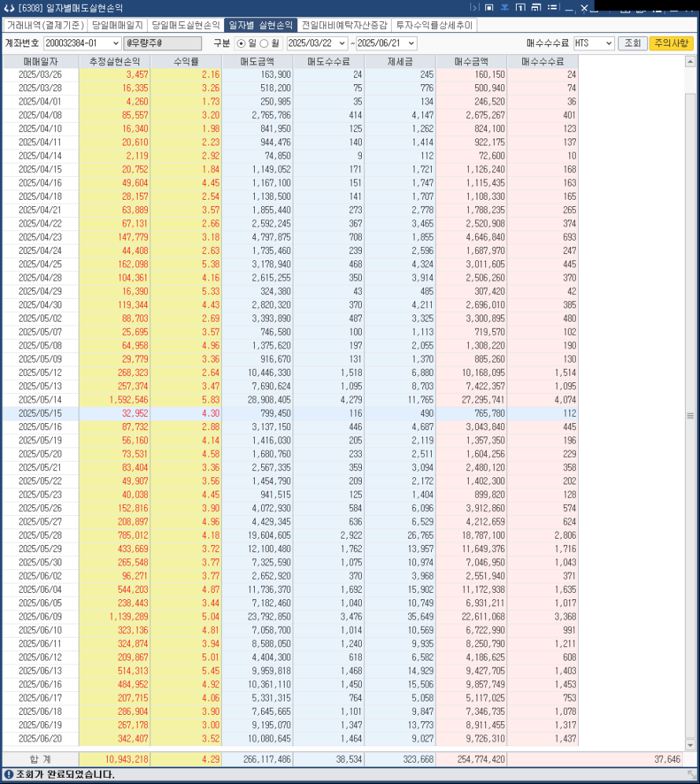700x784 pixels.
Task: Click the pin-window icon in title bar
Action: click(x=505, y=8)
